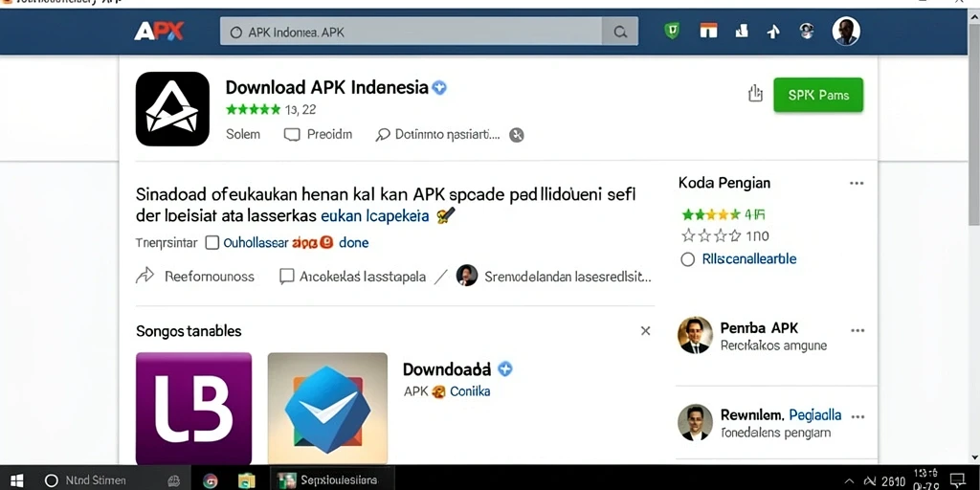Open File Explorer from the taskbar

point(246,480)
